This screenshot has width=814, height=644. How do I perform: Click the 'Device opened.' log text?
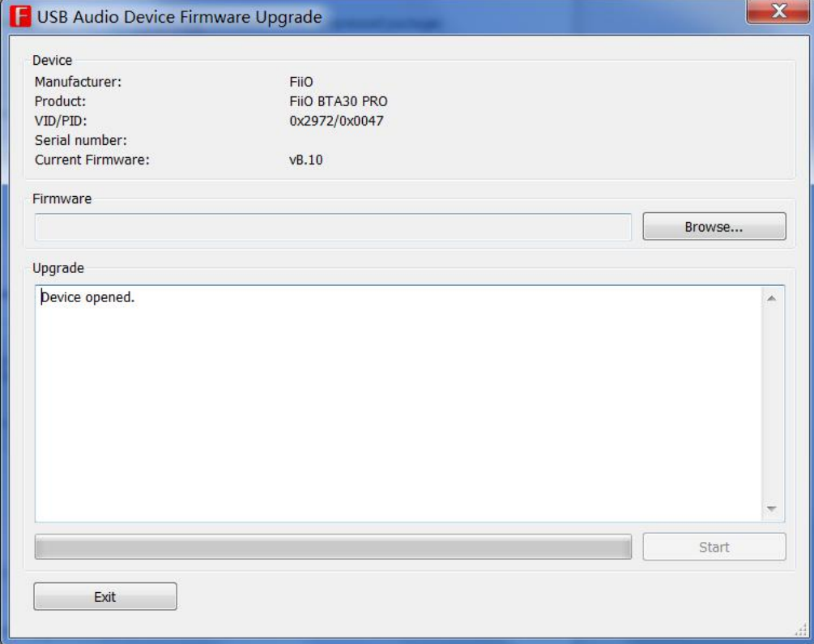click(87, 297)
